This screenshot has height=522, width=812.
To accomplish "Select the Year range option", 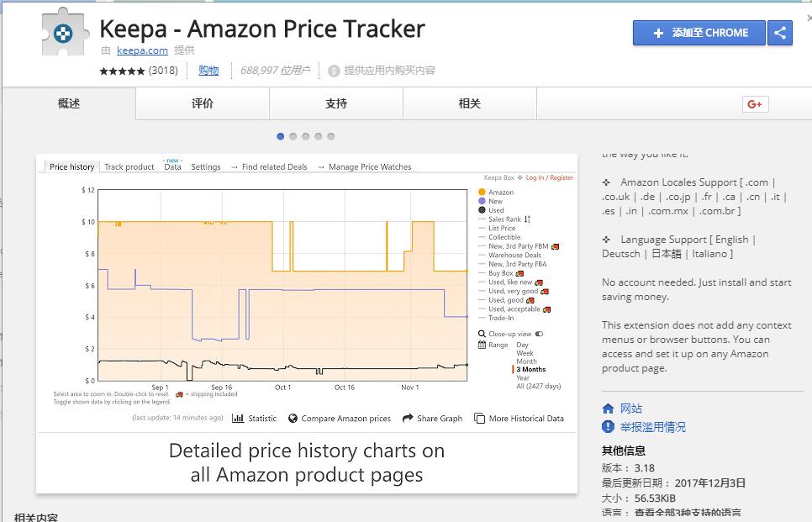I will tap(523, 378).
